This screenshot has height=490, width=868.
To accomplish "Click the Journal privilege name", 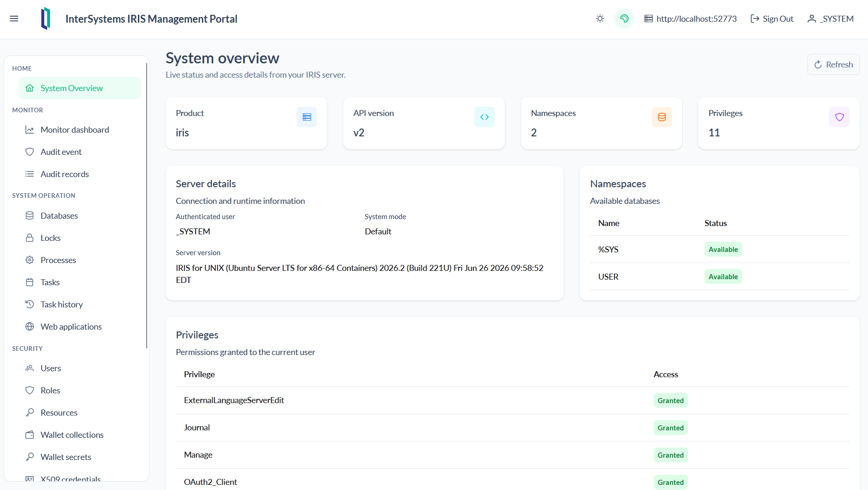I will coord(197,428).
